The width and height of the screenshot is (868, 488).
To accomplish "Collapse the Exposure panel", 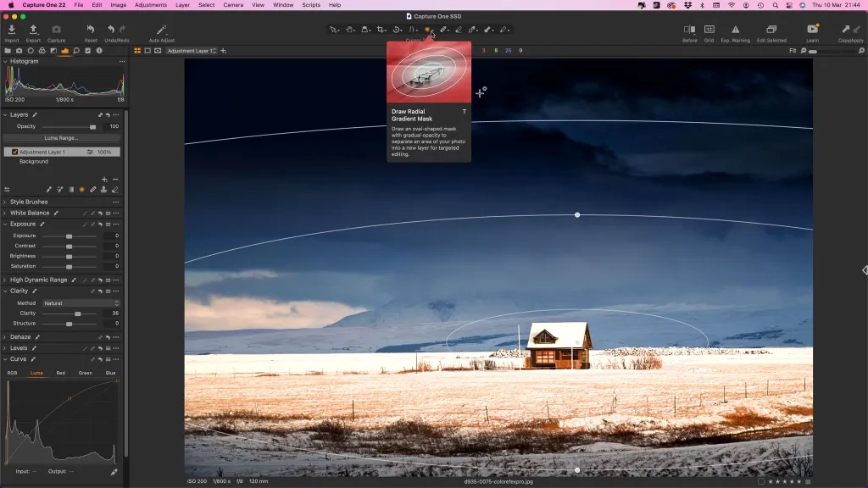I will tap(5, 225).
